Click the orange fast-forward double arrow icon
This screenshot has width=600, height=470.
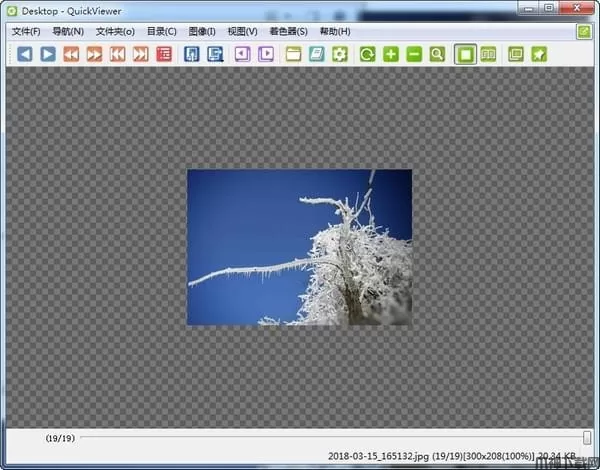[94, 54]
